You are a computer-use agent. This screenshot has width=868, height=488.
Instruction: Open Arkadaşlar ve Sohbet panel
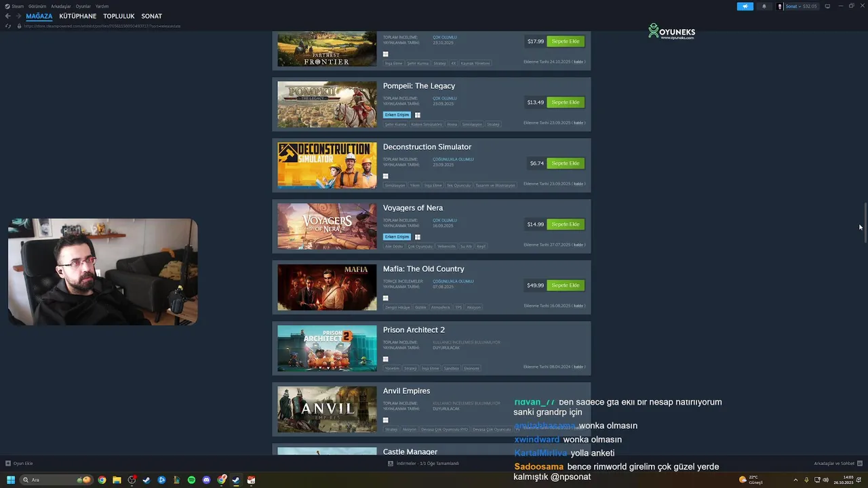point(838,464)
